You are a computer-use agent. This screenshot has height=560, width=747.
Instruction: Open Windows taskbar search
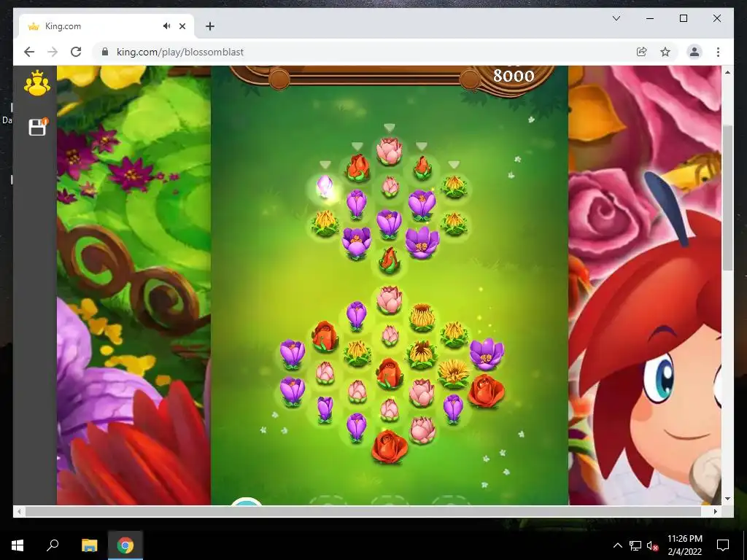[x=53, y=545]
